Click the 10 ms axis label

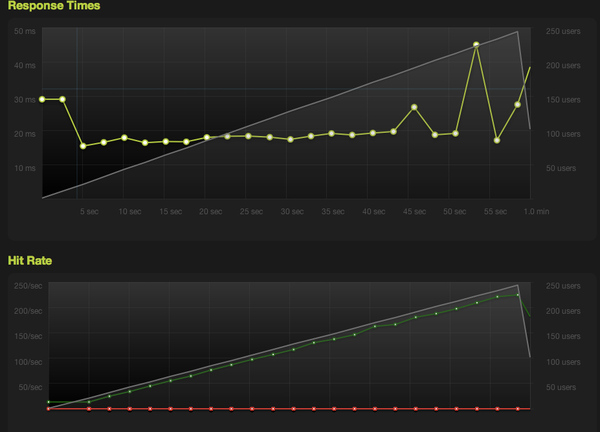[25, 168]
